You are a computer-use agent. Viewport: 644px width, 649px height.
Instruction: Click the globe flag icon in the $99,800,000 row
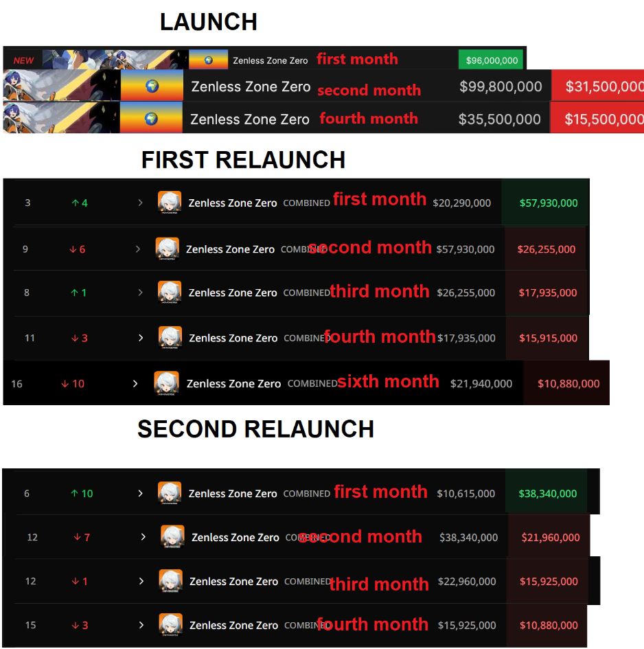(152, 86)
